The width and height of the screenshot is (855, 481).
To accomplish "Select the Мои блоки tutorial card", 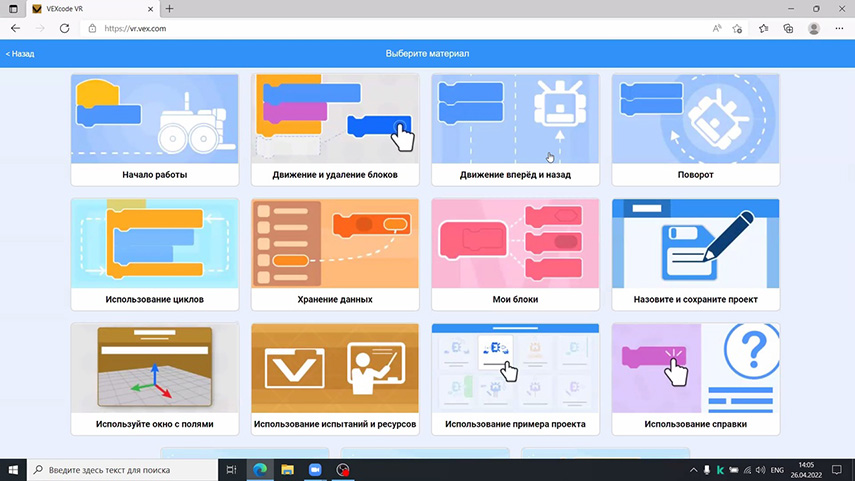I will 515,254.
